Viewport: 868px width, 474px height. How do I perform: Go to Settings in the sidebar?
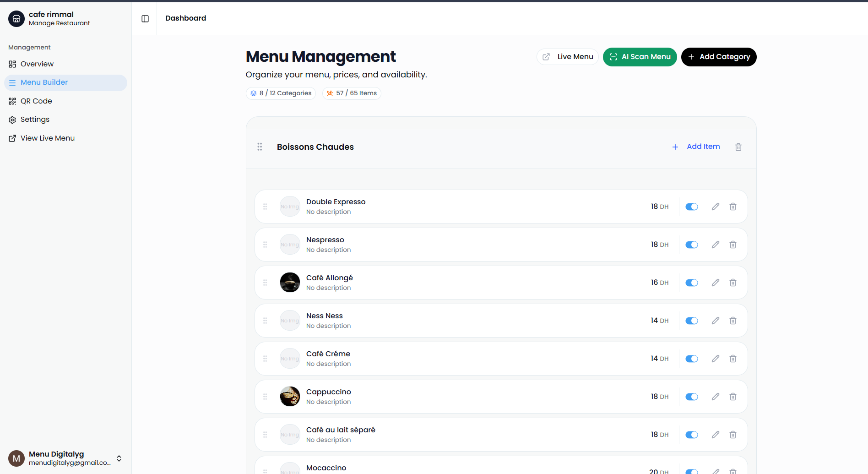coord(65,120)
